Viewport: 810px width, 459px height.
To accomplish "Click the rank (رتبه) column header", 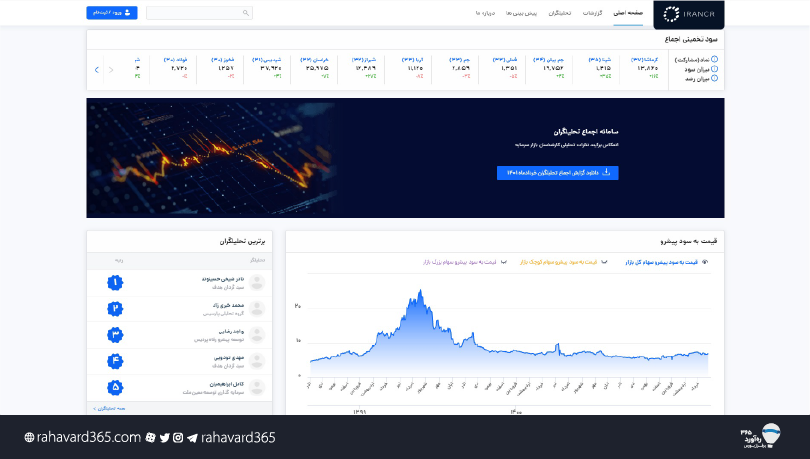I will pos(119,260).
